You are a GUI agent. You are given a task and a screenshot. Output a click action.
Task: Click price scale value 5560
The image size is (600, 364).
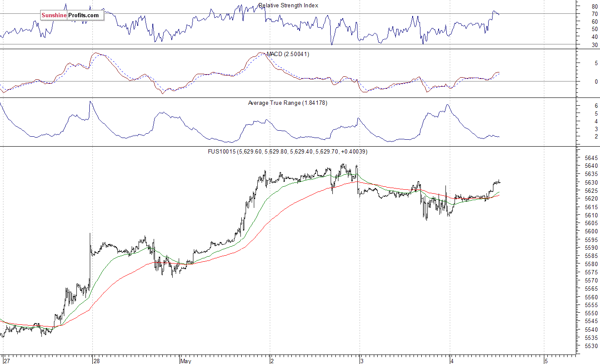[591, 297]
